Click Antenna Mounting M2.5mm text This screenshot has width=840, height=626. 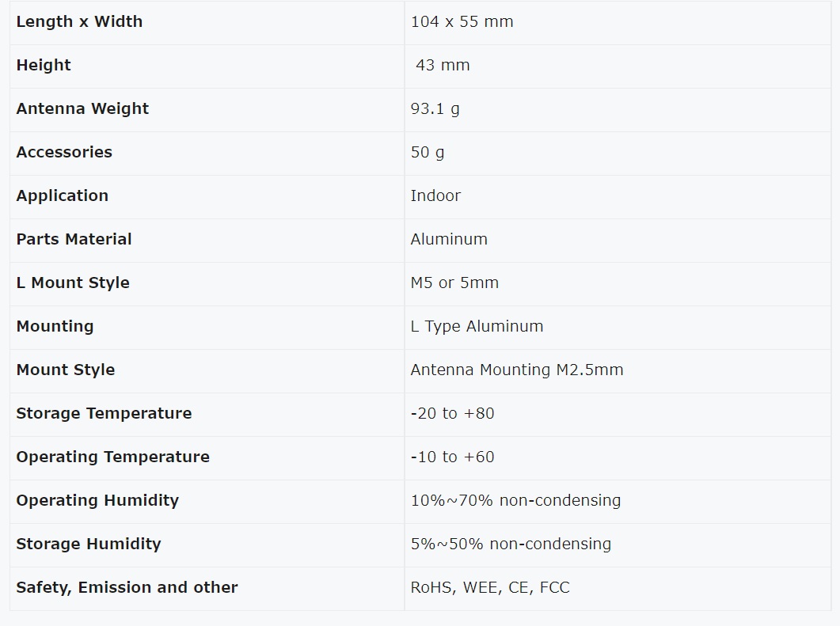point(517,370)
